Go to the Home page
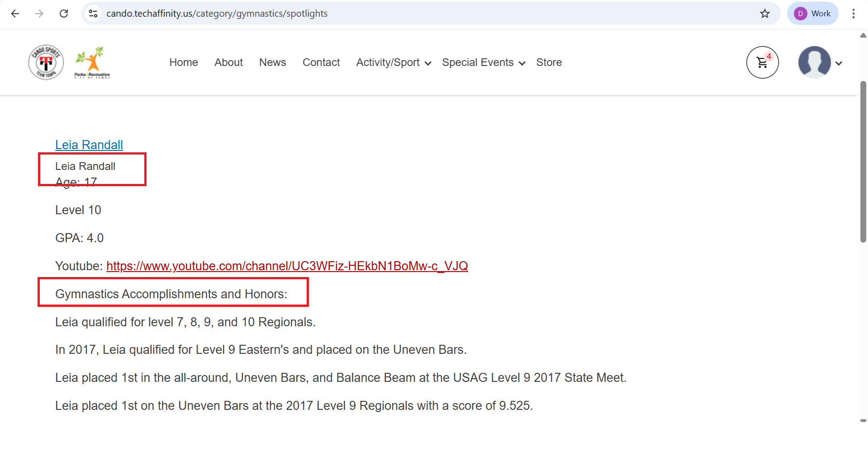This screenshot has width=868, height=465. 183,62
